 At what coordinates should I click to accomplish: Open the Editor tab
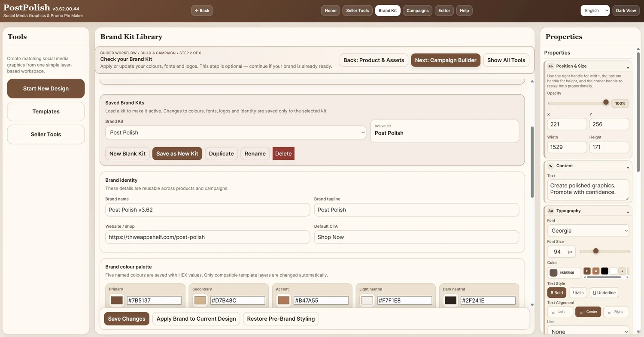(444, 11)
